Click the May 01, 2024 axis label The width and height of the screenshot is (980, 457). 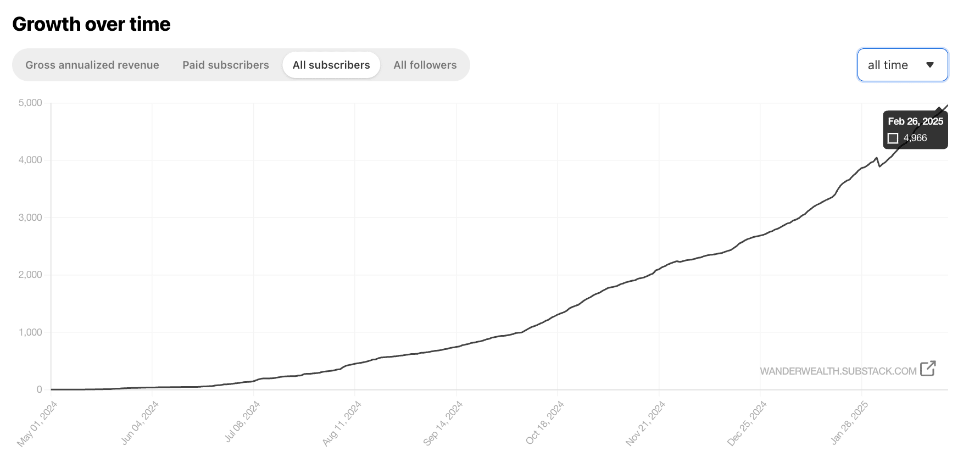pos(37,423)
